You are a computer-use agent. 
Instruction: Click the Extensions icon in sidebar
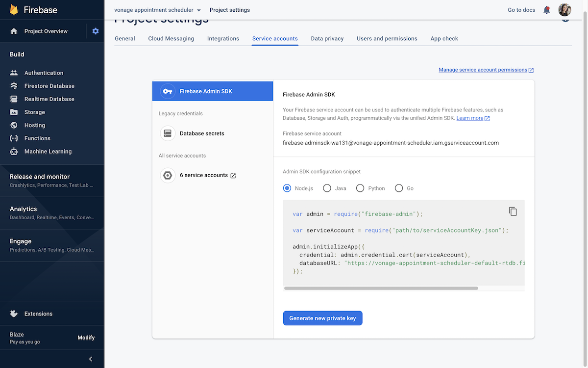click(14, 314)
